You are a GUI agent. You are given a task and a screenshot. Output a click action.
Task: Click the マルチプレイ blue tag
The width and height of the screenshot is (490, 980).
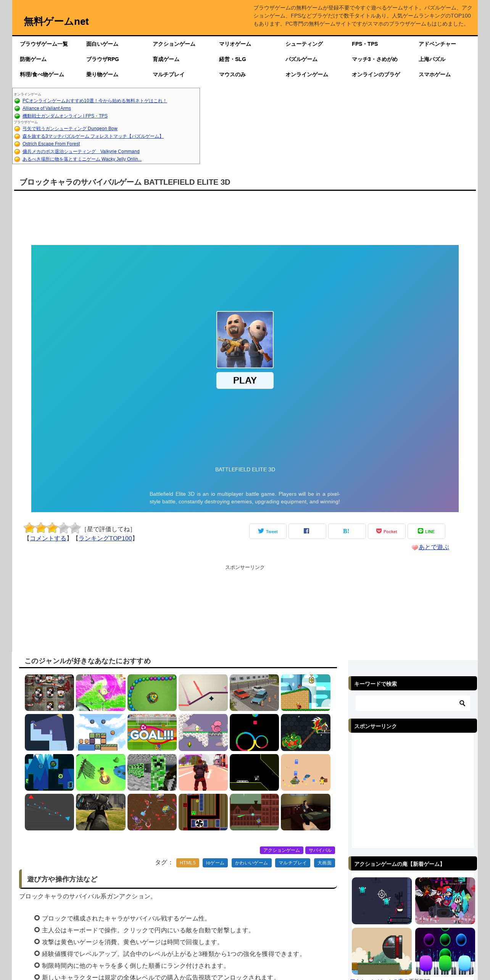(293, 863)
